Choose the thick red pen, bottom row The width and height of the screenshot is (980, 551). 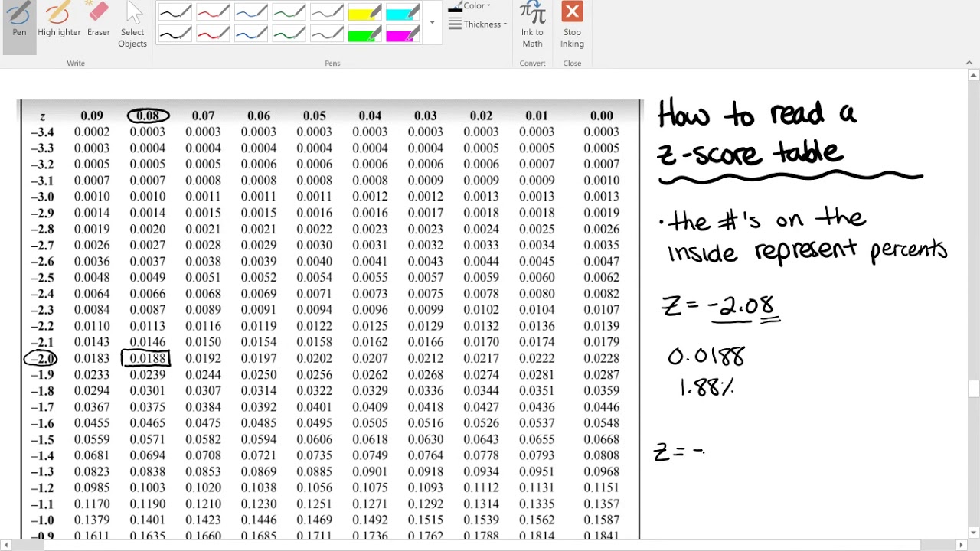(214, 34)
